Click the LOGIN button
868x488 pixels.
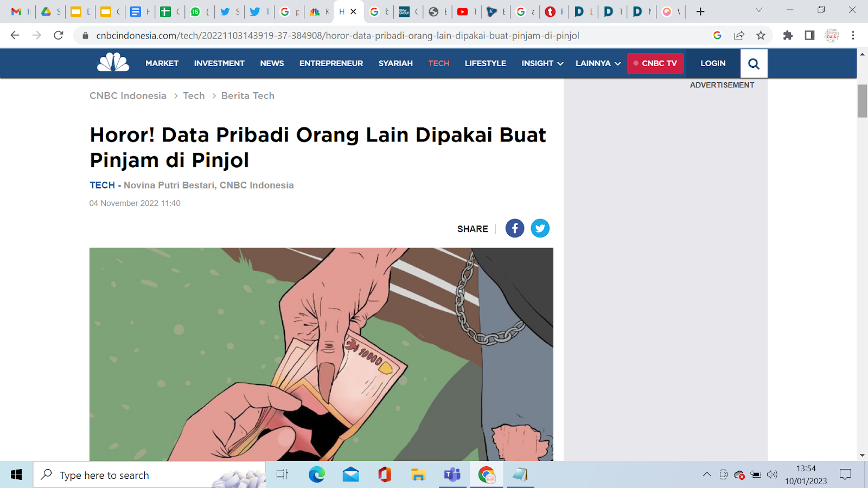pos(712,63)
